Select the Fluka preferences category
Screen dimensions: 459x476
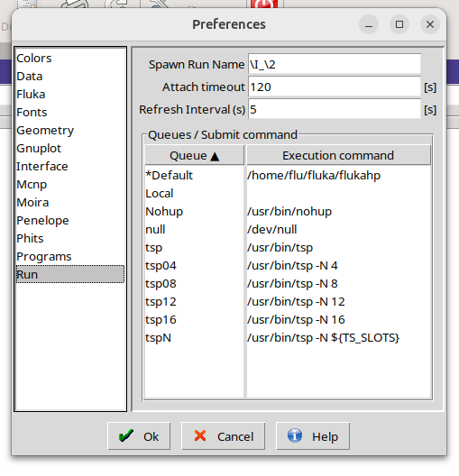31,95
